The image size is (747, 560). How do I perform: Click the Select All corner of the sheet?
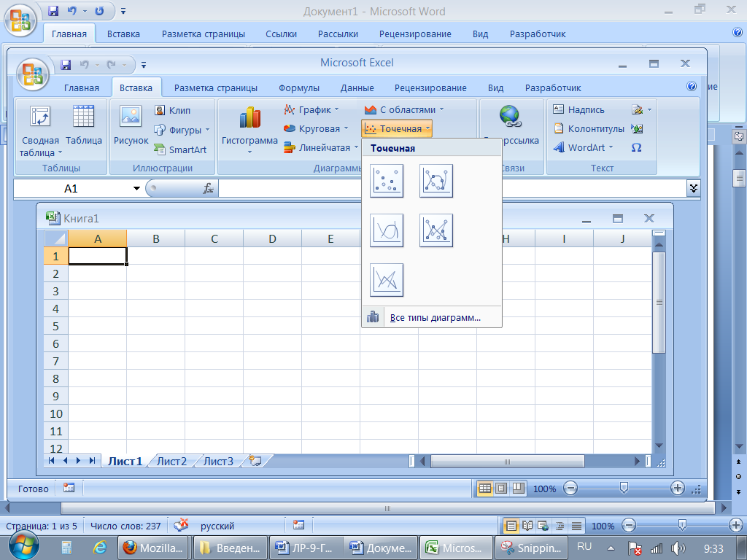56,238
